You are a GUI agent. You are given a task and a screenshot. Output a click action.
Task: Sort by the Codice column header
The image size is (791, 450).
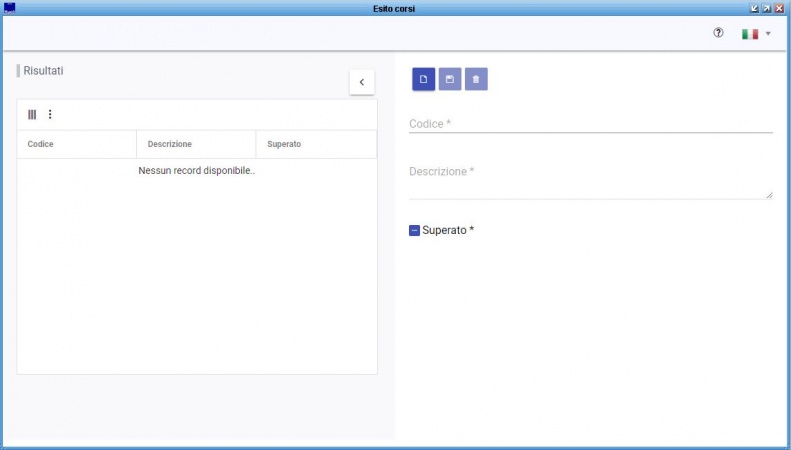77,144
